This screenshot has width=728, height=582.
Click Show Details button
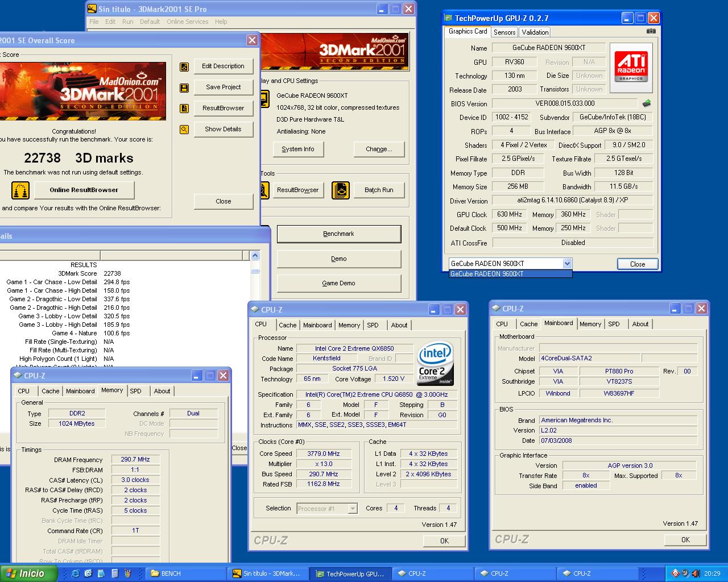223,130
